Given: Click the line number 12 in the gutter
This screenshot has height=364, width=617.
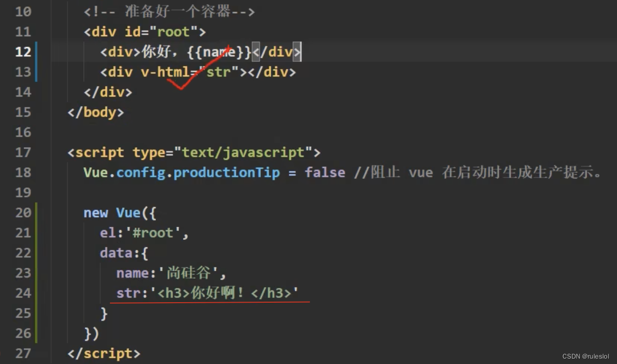Looking at the screenshot, I should click(23, 52).
